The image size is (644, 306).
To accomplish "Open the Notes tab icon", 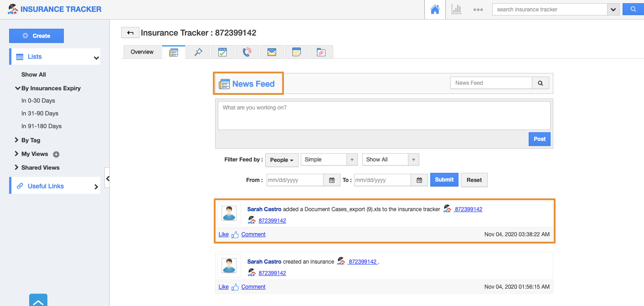I will (x=296, y=52).
